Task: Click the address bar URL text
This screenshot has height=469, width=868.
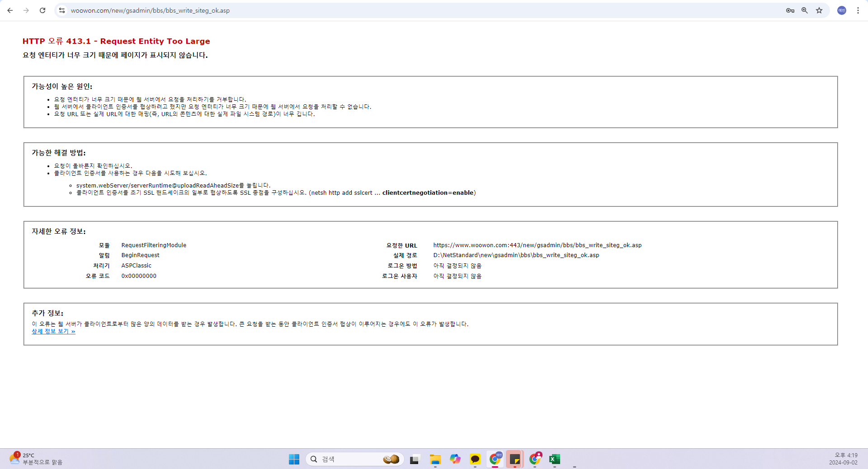Action: tap(150, 10)
